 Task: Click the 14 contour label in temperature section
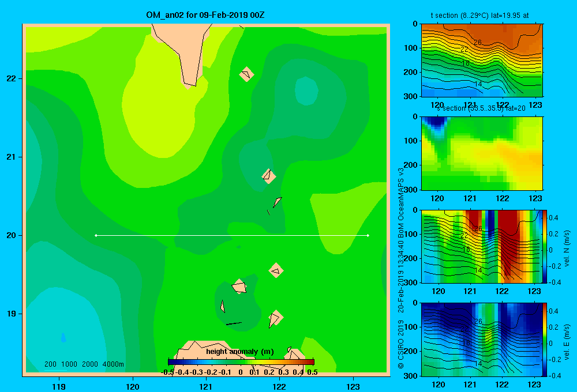(x=478, y=84)
